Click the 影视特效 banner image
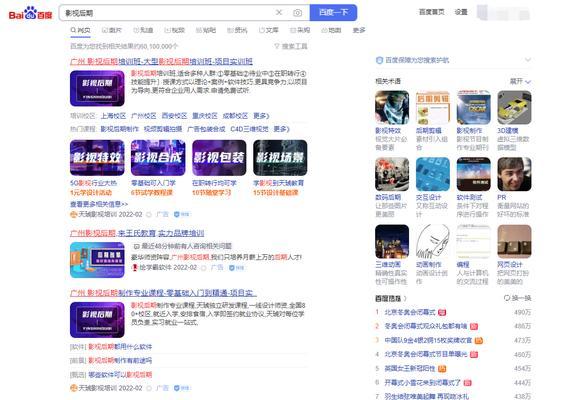 click(97, 158)
